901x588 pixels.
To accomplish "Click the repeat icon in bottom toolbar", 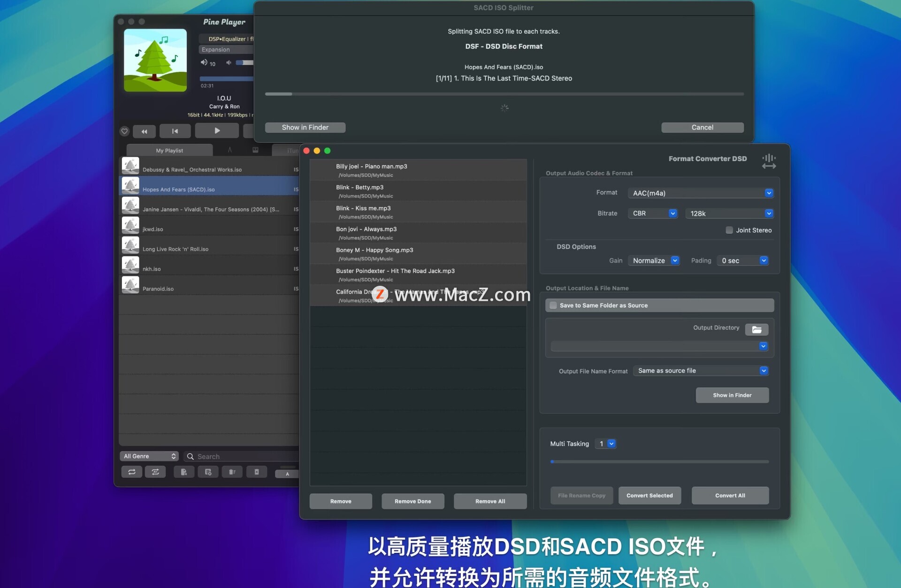I will point(132,472).
